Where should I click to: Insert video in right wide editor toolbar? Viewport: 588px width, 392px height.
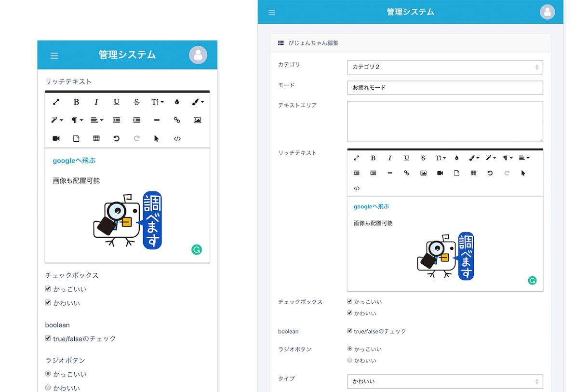coord(440,173)
